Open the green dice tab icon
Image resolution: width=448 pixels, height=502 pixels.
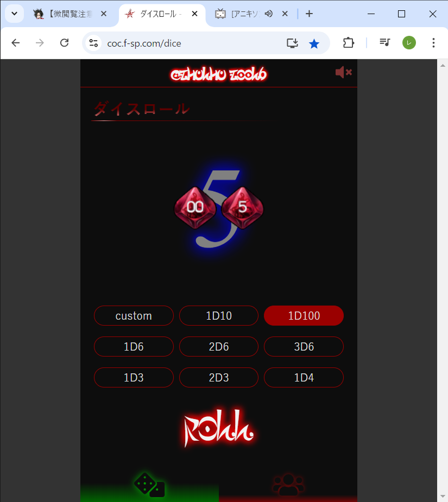tap(149, 485)
